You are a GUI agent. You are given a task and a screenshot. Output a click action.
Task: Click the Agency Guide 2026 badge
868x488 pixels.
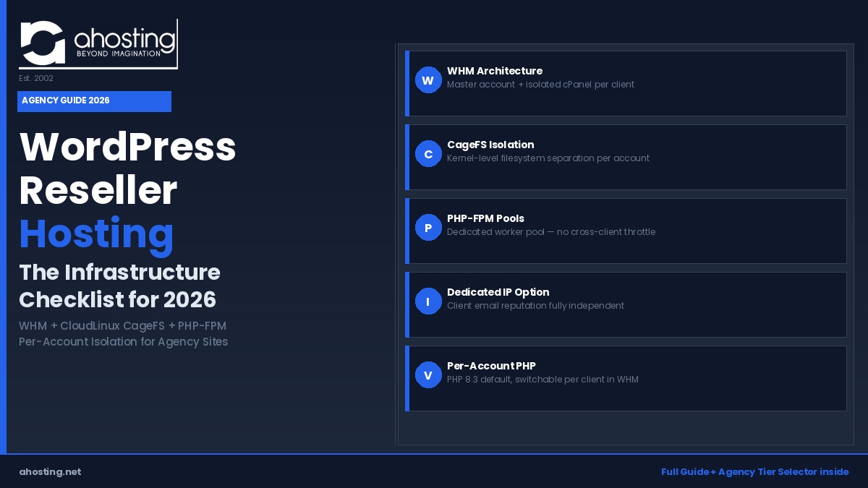coord(94,101)
